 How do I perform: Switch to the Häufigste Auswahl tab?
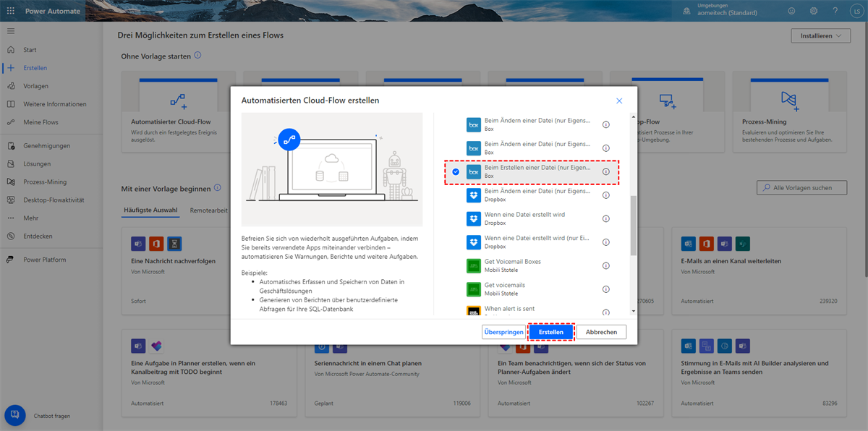pos(151,210)
